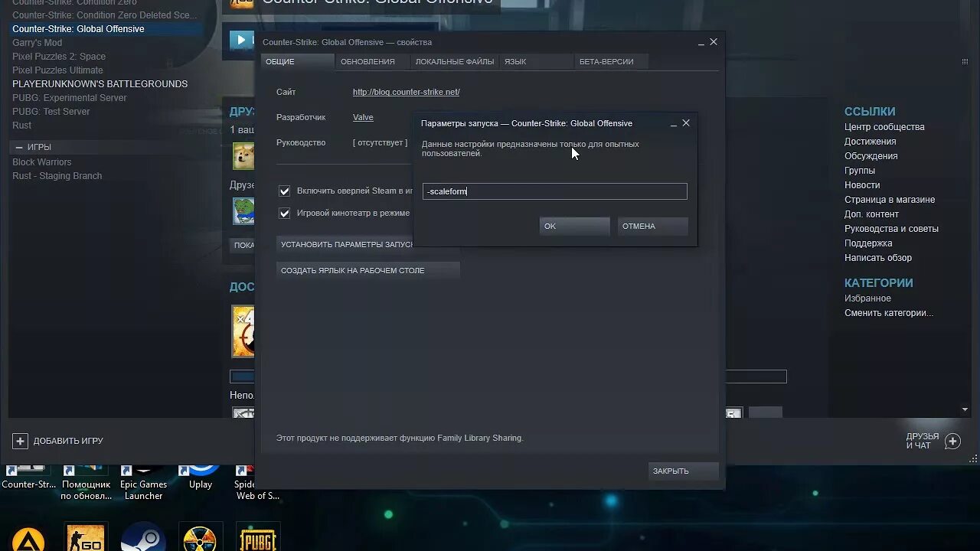
Task: Select Block Warriors game
Action: pos(42,162)
